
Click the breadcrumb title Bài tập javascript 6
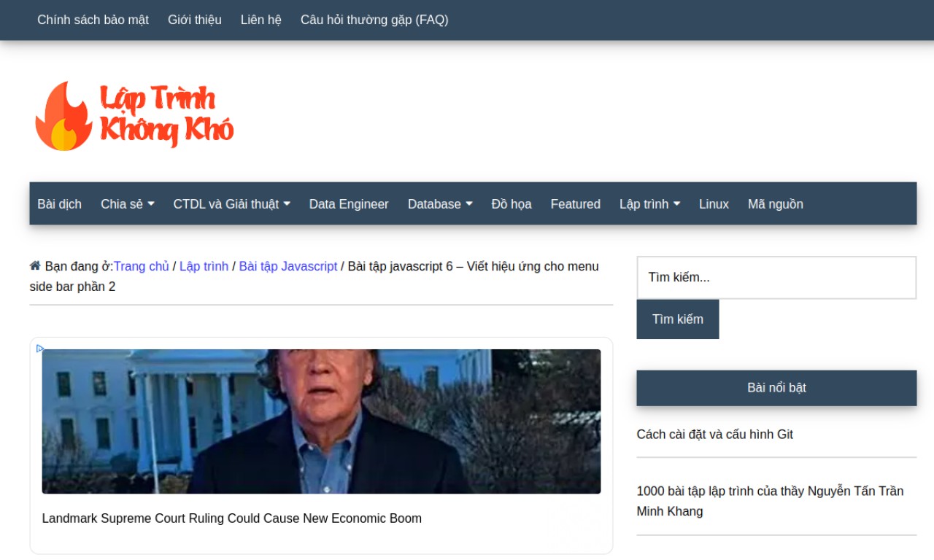314,276
